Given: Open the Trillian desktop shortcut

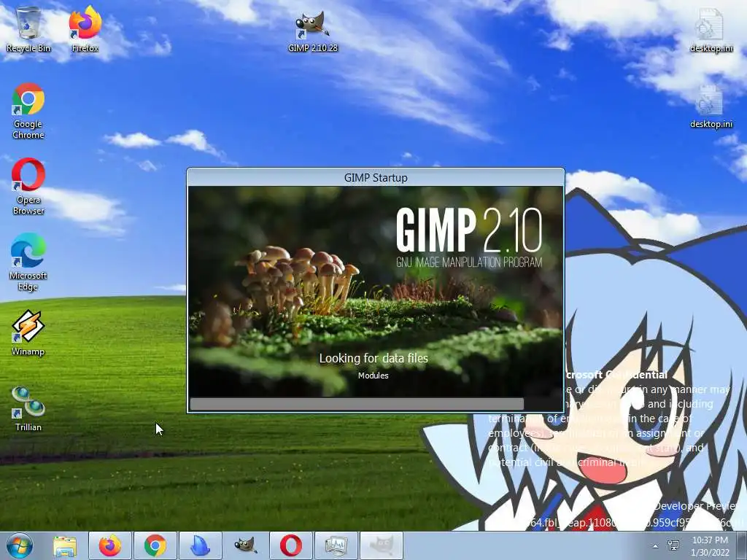Looking at the screenshot, I should [28, 409].
